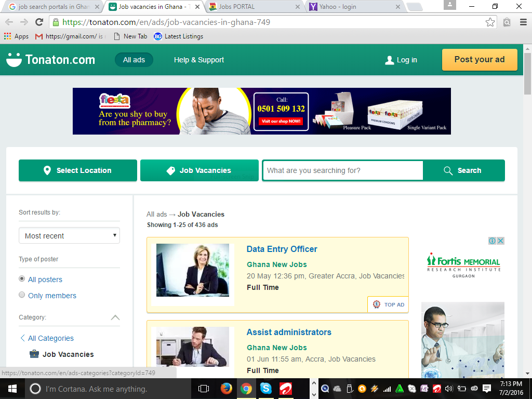Focus the 'What are you searching for?' field
Screen dimensions: 532x399
tap(343, 170)
